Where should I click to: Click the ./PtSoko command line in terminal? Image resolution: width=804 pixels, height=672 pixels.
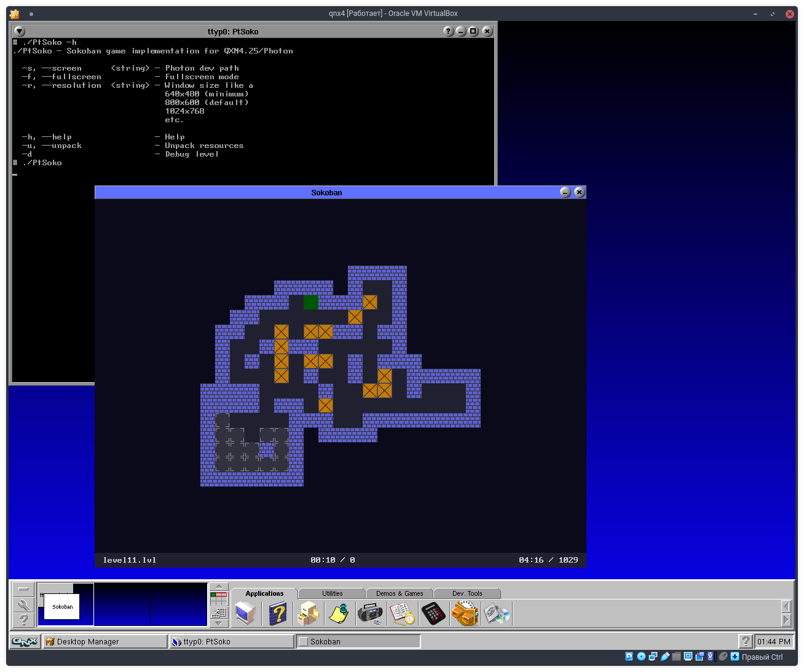tap(37, 163)
